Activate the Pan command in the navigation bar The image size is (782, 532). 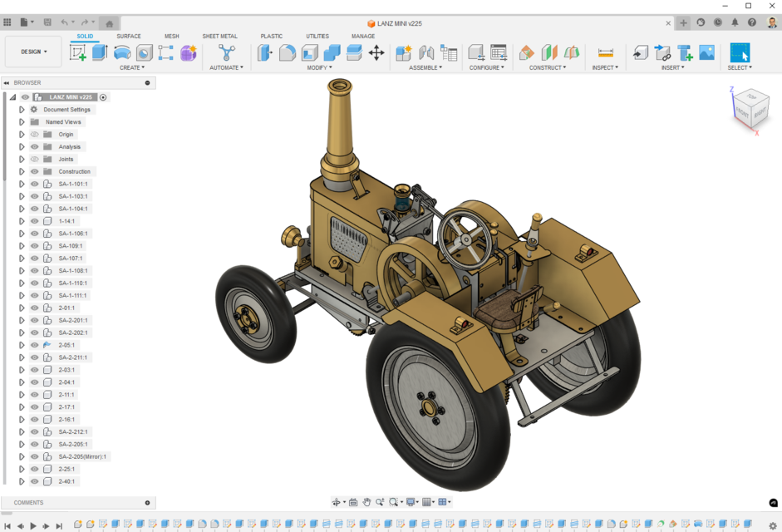point(366,502)
